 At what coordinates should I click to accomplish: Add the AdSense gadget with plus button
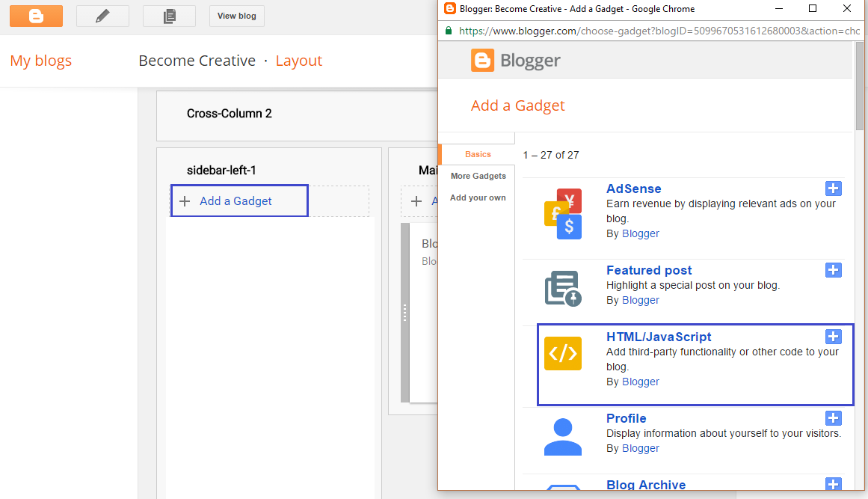[x=833, y=189]
